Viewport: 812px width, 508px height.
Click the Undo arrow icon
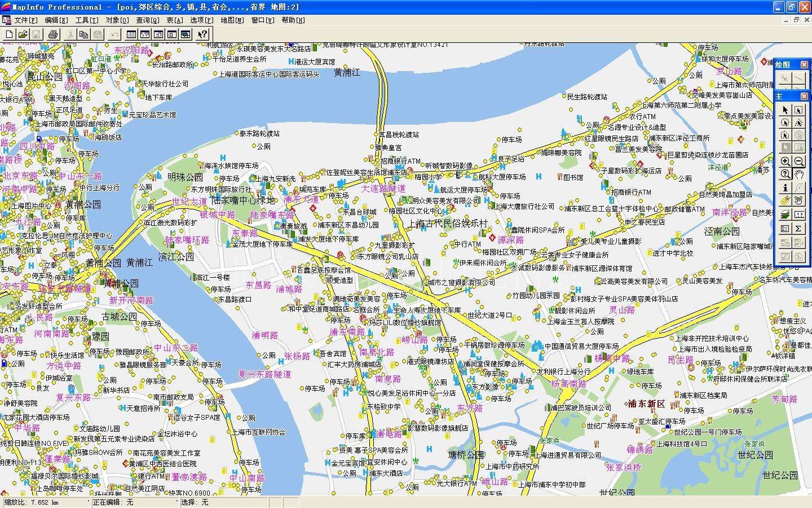(x=114, y=34)
